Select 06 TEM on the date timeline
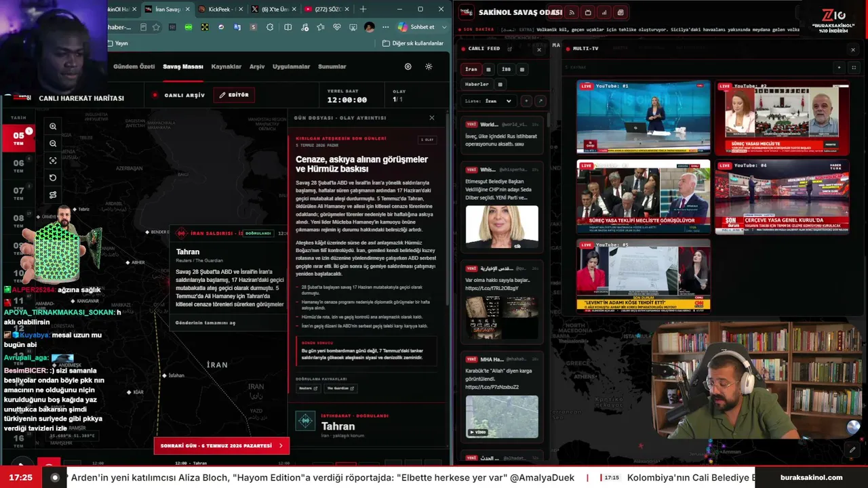Image resolution: width=868 pixels, height=488 pixels. 18,166
